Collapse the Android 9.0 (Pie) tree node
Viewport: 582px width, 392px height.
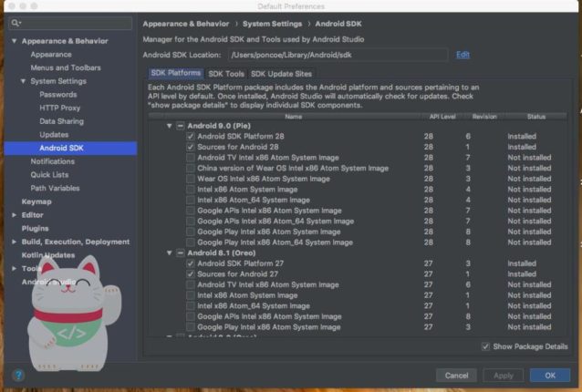169,126
